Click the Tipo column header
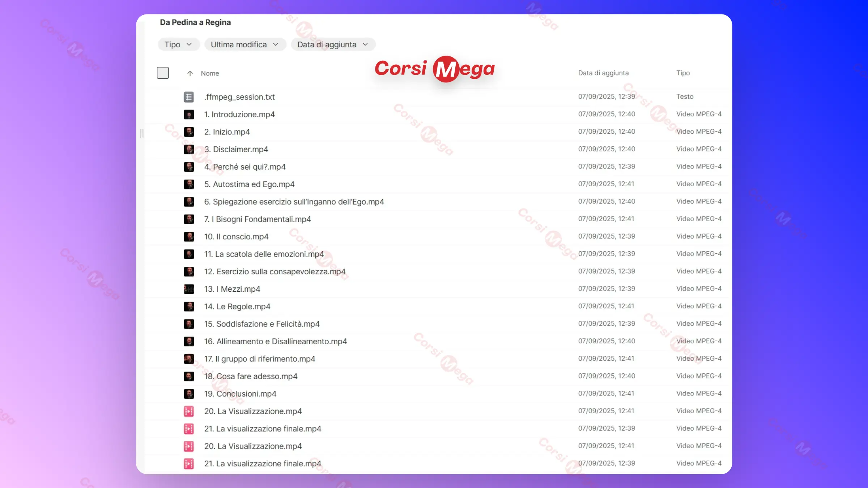868x488 pixels. coord(683,73)
